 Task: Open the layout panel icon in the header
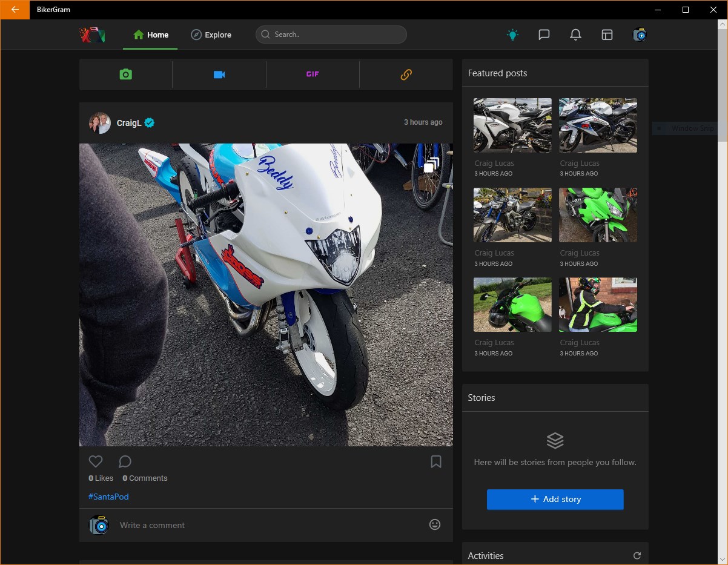607,35
